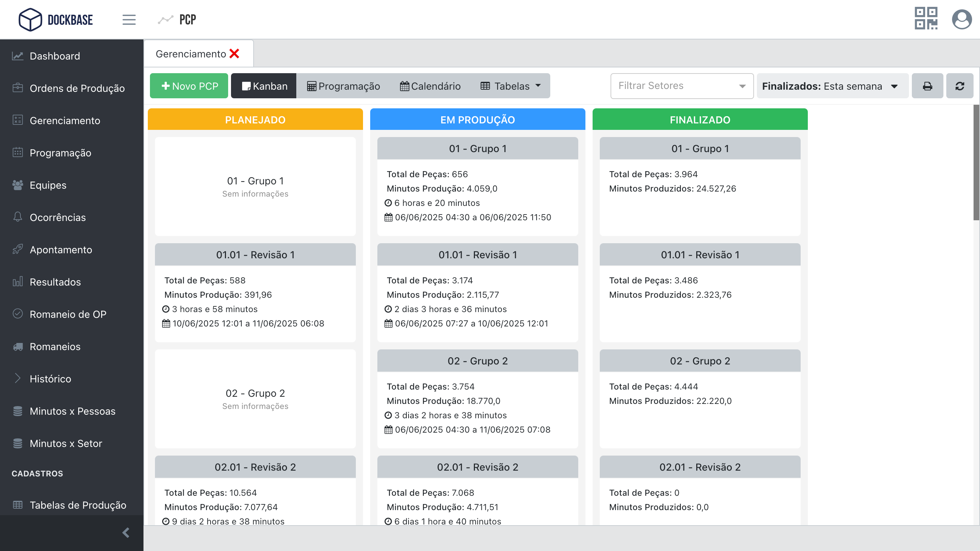Expand the Tabelas dropdown
980x551 pixels.
click(x=510, y=86)
